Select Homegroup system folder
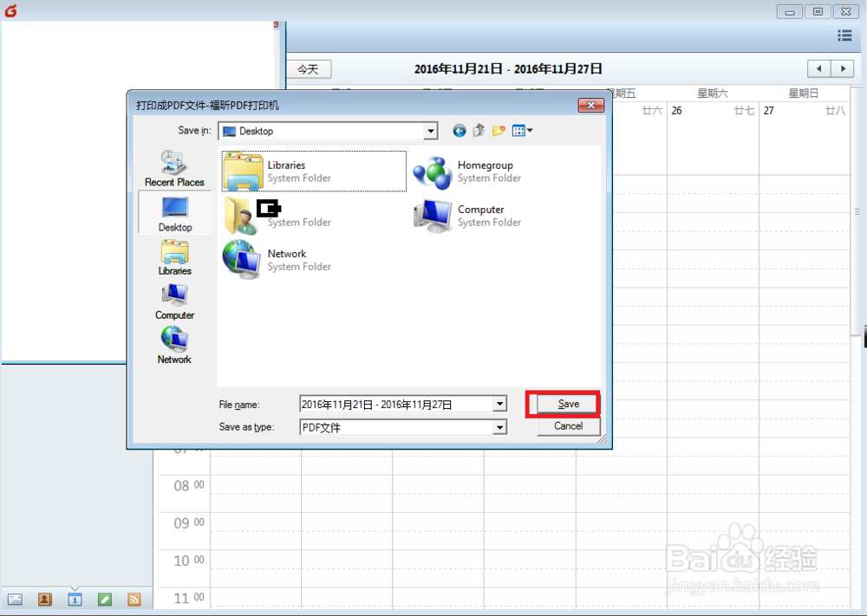This screenshot has height=616, width=867. [467, 172]
